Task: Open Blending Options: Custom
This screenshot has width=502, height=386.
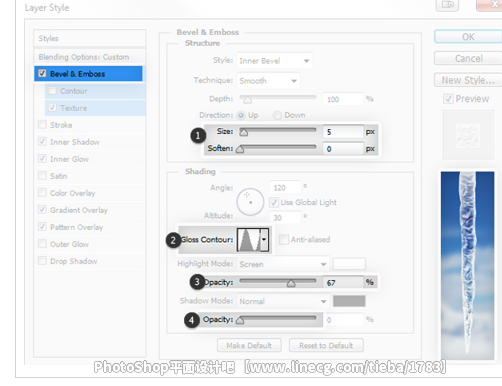Action: coord(90,57)
